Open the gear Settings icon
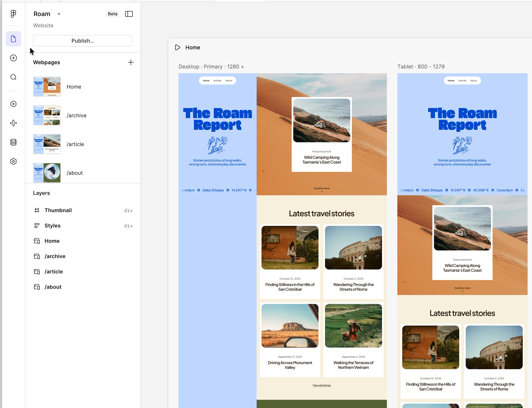The image size is (532, 408). pos(13,161)
